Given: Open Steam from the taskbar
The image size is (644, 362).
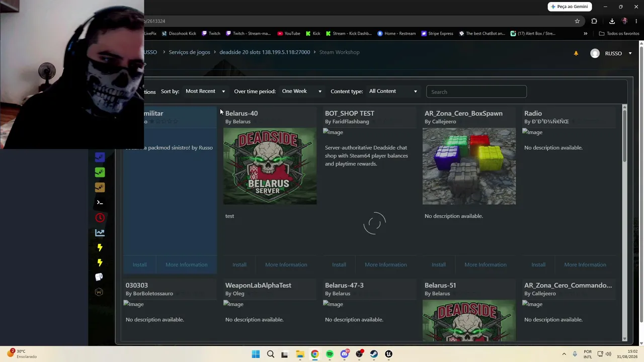Looking at the screenshot, I should click(374, 354).
